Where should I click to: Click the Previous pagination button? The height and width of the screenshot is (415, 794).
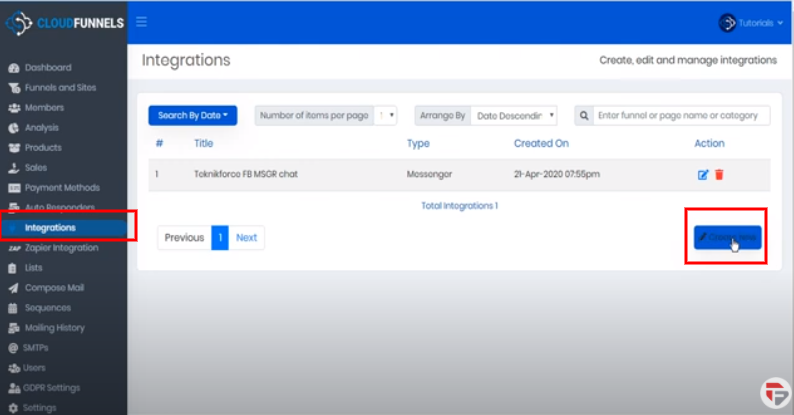[x=184, y=238]
